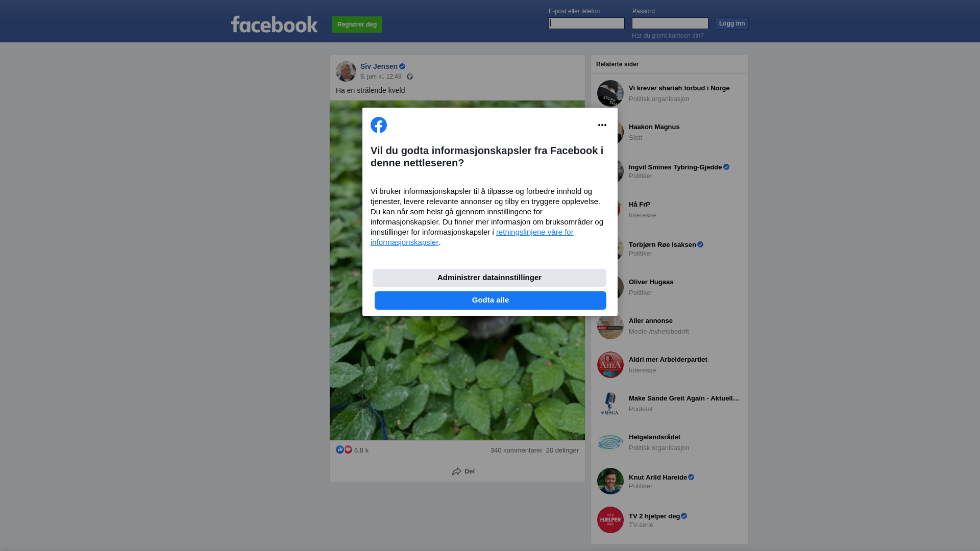Click the heart reaction icon below the photo

[x=348, y=449]
